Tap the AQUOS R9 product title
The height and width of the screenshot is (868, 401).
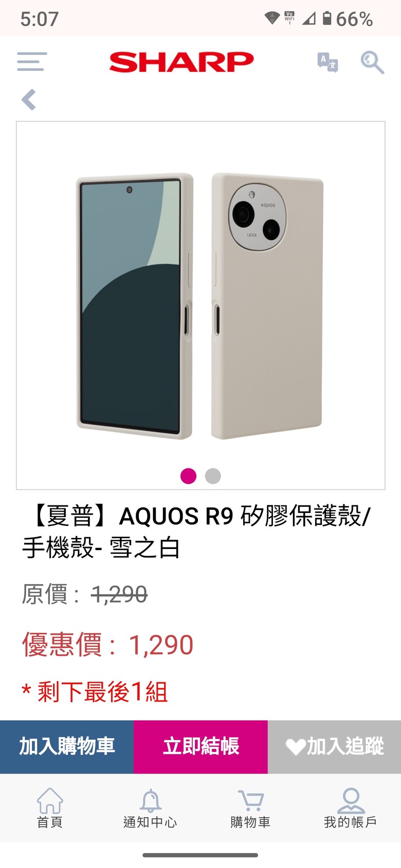(x=196, y=532)
